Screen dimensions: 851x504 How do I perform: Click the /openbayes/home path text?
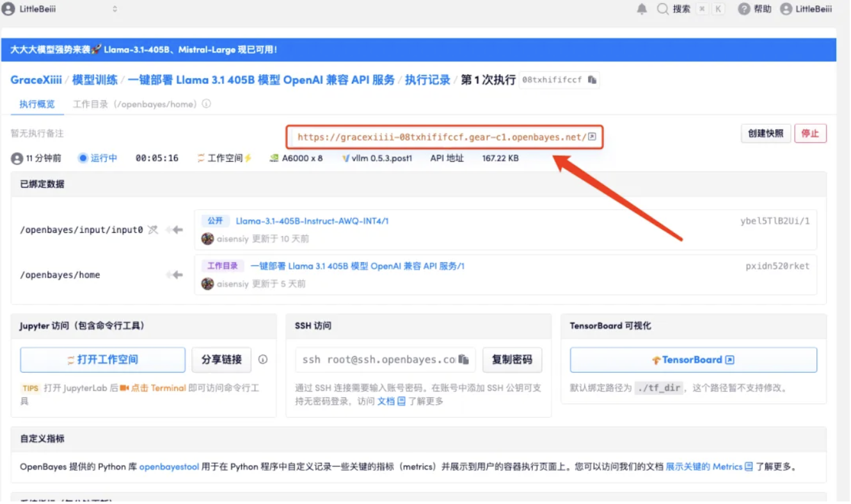click(x=60, y=274)
